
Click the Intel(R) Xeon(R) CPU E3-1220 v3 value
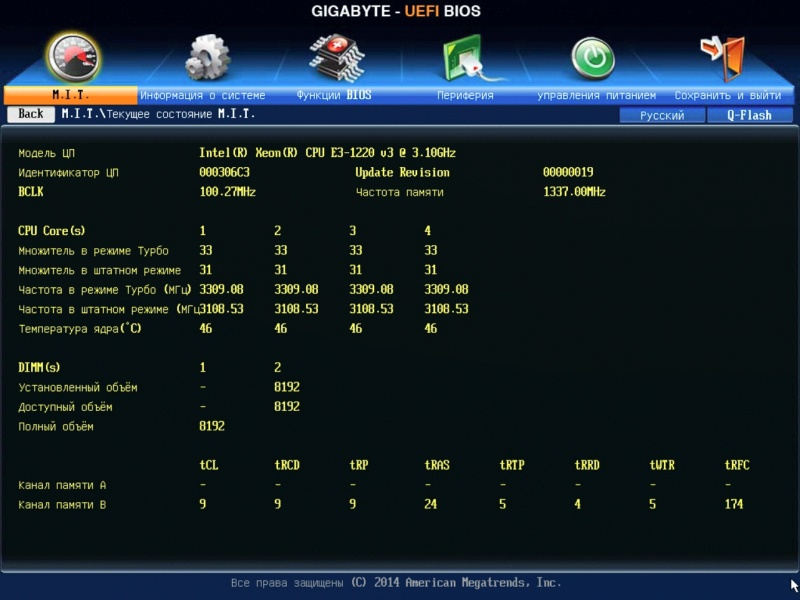pyautogui.click(x=327, y=153)
